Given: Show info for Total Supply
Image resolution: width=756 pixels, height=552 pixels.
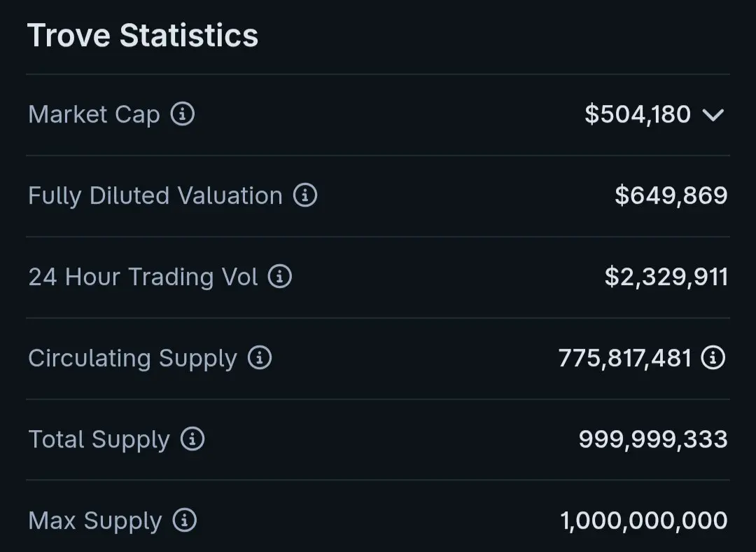Looking at the screenshot, I should click(x=192, y=439).
